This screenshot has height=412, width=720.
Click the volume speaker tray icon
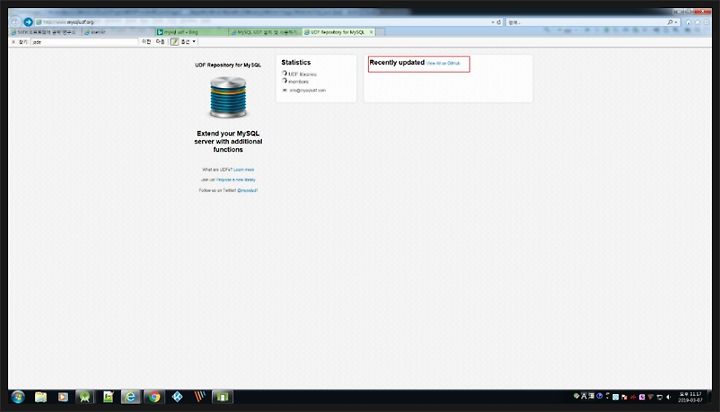pos(669,397)
